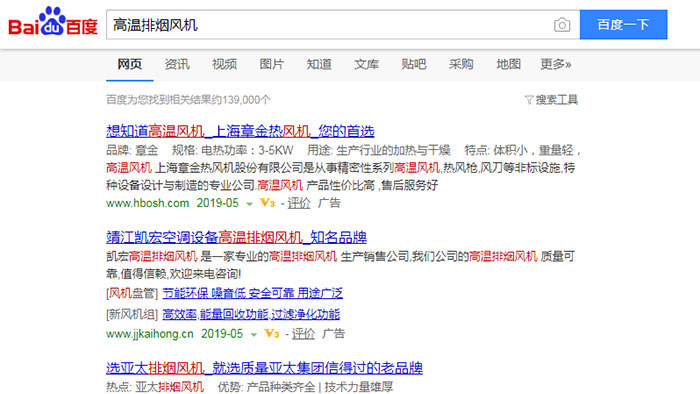The image size is (700, 394).
Task: Open the 知道 tab
Action: click(x=319, y=64)
